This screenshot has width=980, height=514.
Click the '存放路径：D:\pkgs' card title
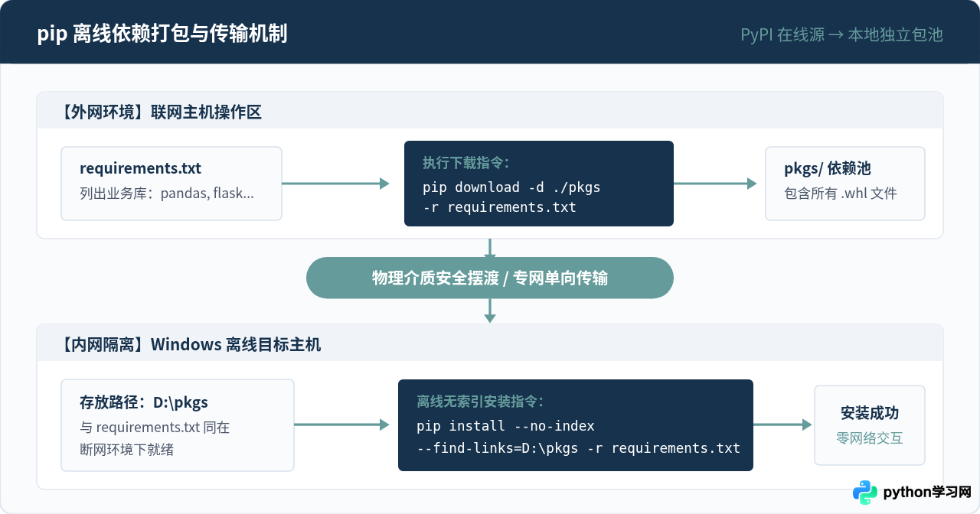coord(144,402)
